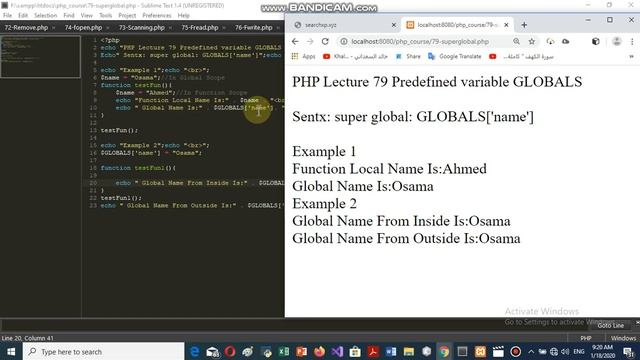Open Microsoft Edge from taskbar

[x=195, y=351]
